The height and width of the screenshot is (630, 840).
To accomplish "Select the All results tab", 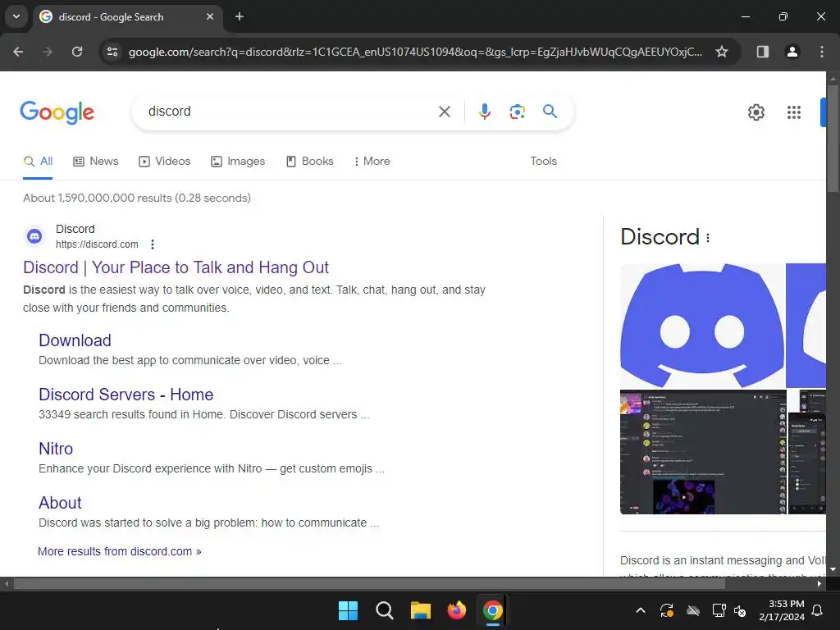I will click(x=38, y=162).
